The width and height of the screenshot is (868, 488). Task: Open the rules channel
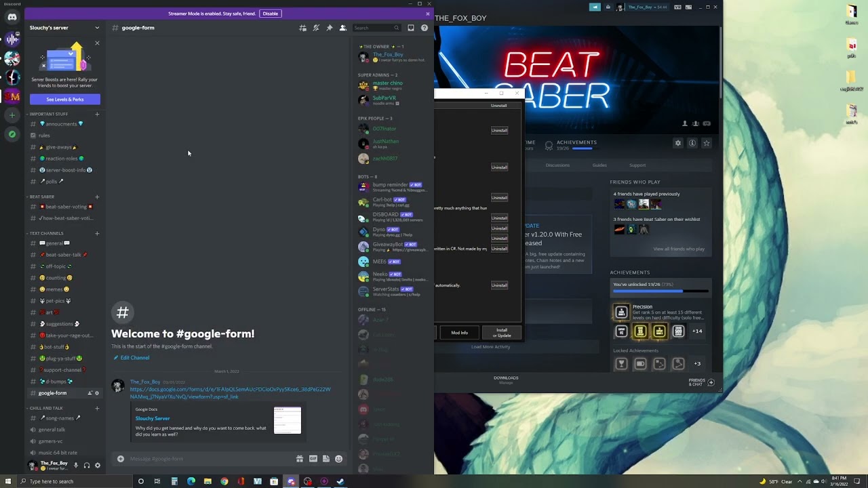pyautogui.click(x=64, y=136)
